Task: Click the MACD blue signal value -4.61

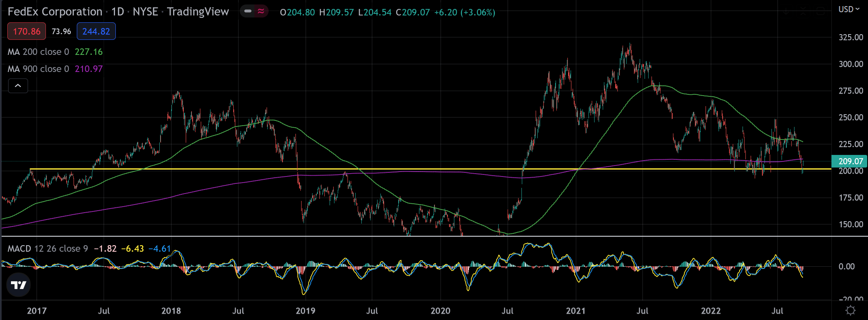Action: (x=160, y=248)
